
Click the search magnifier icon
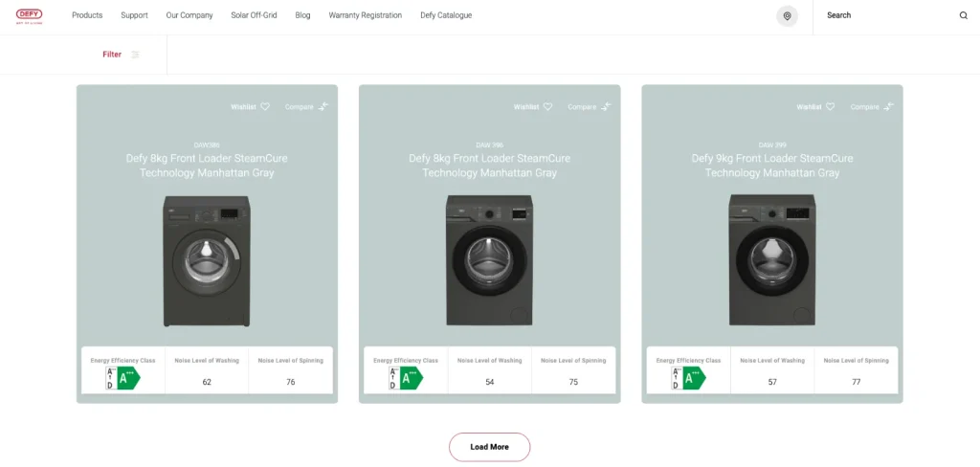(963, 15)
